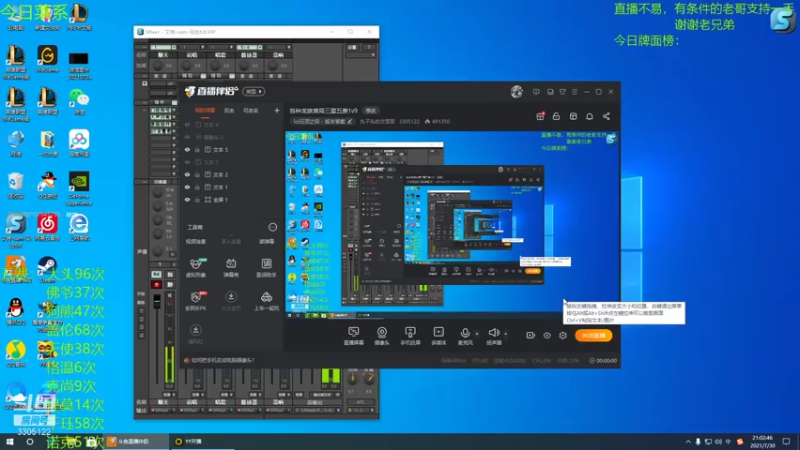Open the 视频连麦 tool in toolbox
This screenshot has height=450, width=800.
(x=196, y=241)
